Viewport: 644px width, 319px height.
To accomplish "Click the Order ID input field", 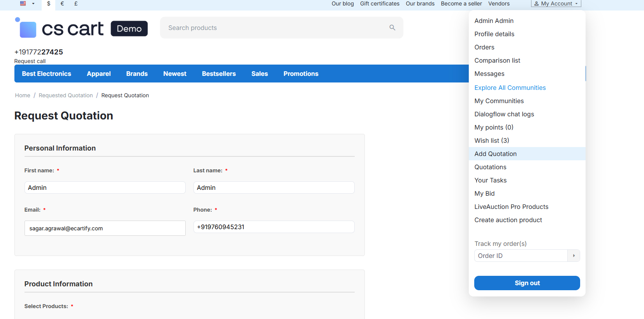I will (521, 256).
